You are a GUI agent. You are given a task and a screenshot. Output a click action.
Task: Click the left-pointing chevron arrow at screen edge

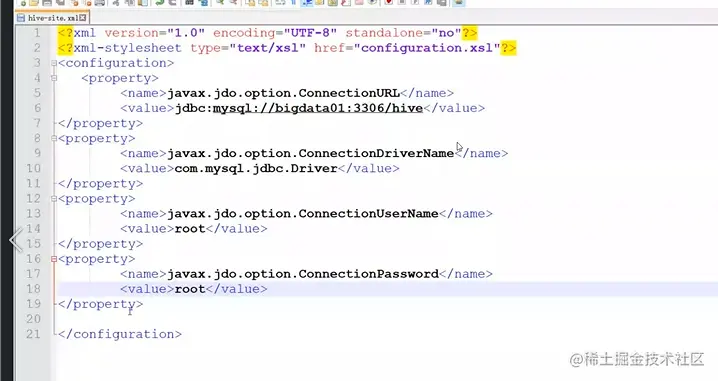[x=16, y=239]
